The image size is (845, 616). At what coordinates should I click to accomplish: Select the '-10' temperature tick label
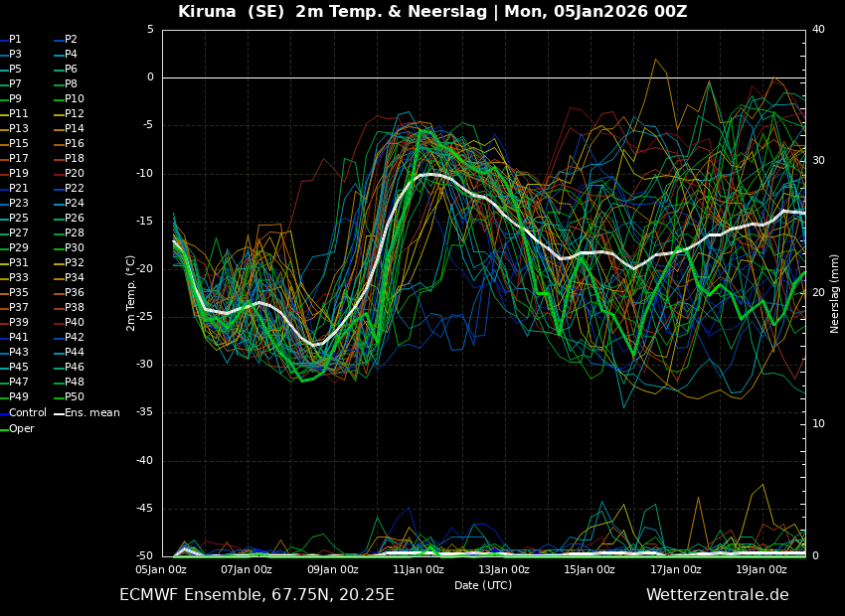pos(144,174)
